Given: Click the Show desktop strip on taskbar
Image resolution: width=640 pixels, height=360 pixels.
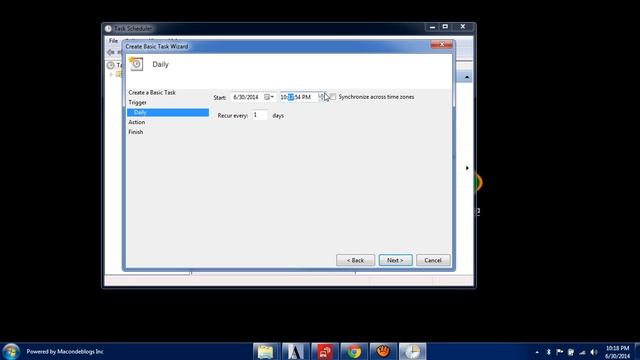Looking at the screenshot, I should (x=637, y=351).
